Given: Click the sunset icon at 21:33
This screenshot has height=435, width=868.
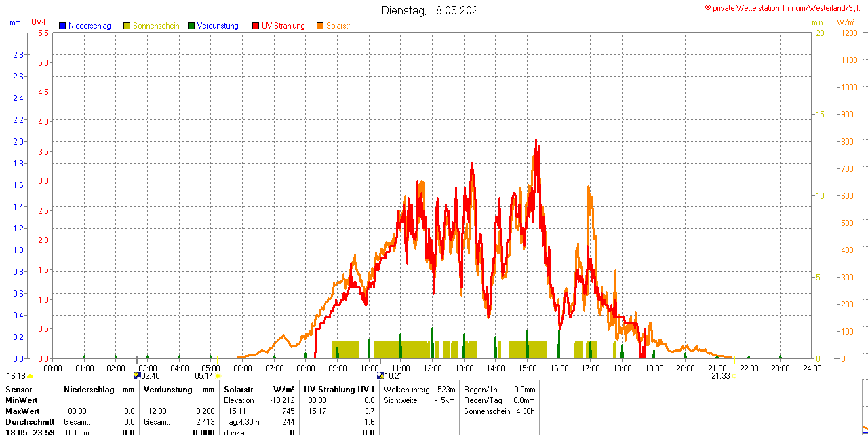Looking at the screenshot, I should pyautogui.click(x=734, y=375).
